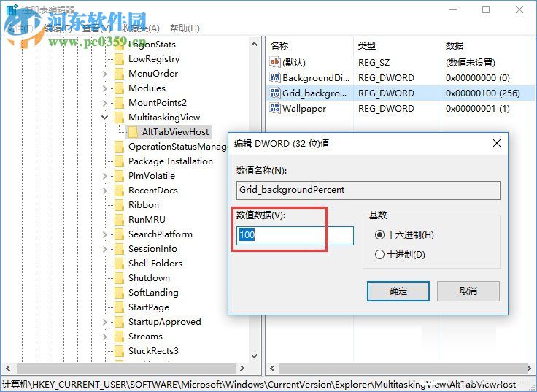Click values pane horizontal scroll right arrow
Image resolution: width=537 pixels, height=392 pixels.
529,369
